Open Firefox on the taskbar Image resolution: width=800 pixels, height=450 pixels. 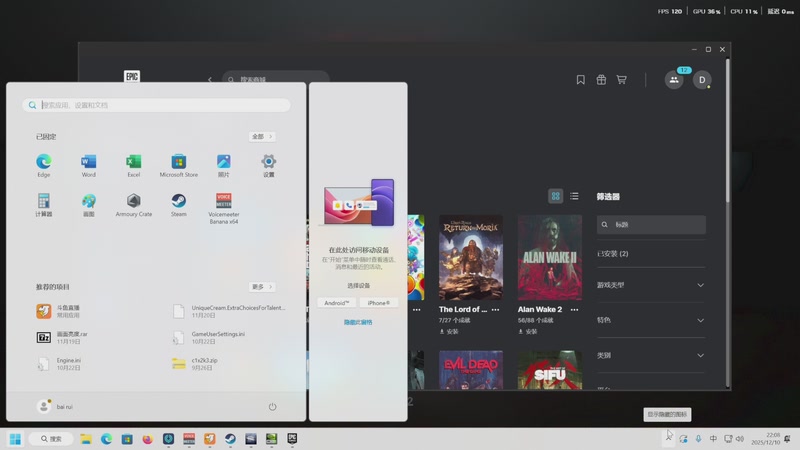(147, 439)
